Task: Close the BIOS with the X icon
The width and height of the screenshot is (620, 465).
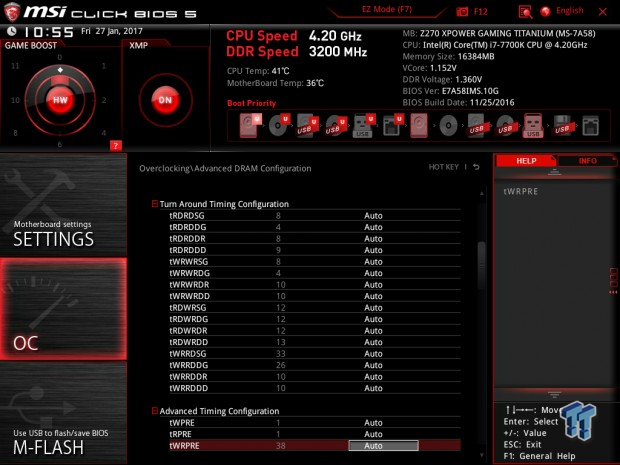Action: pos(602,12)
